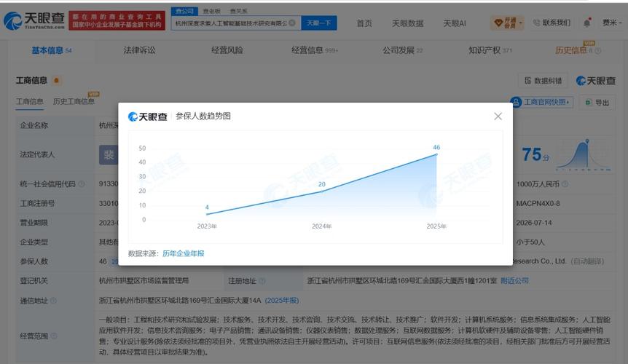Screen dimensions: 628x364
Task: Close the 参保人数趋势图 dialog
Action: [x=498, y=116]
